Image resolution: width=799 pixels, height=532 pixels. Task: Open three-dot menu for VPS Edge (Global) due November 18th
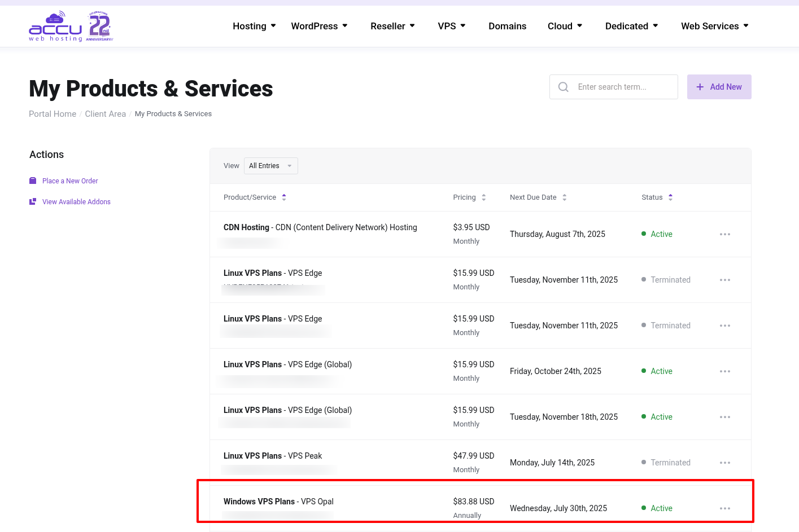click(x=725, y=417)
